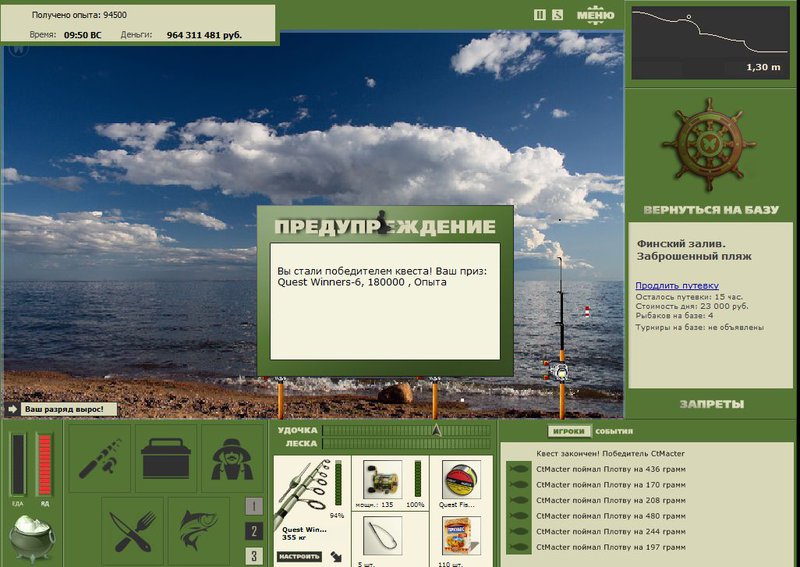Click the ЛЕСКА tension bar

coord(406,443)
